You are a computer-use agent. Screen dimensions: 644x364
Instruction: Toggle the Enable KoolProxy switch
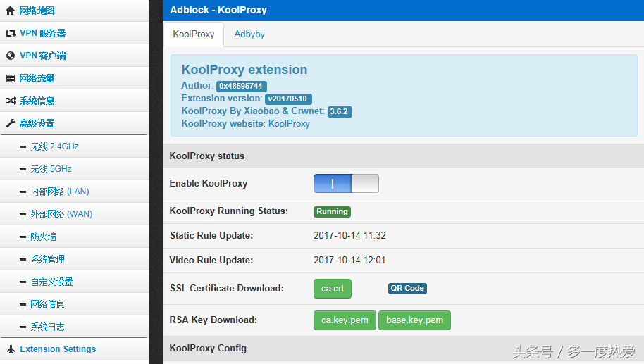pyautogui.click(x=346, y=184)
